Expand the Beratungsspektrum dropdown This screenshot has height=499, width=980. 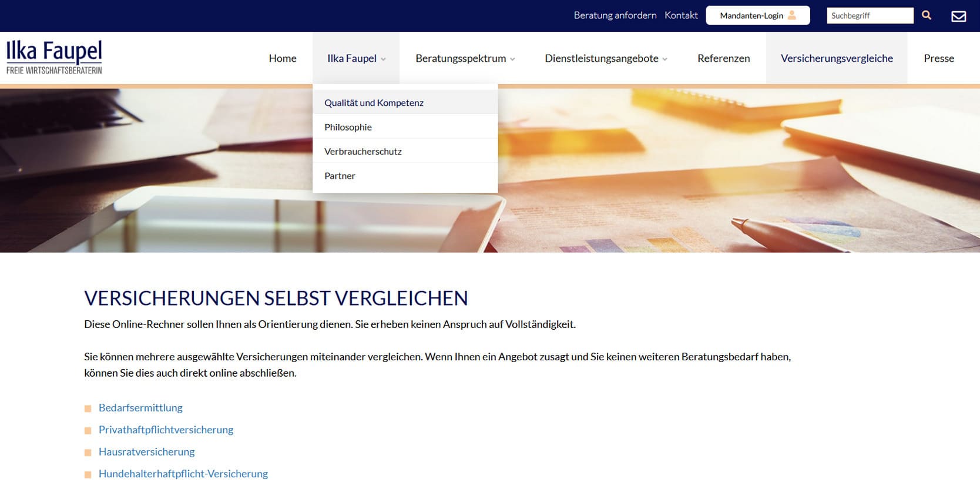coord(465,58)
